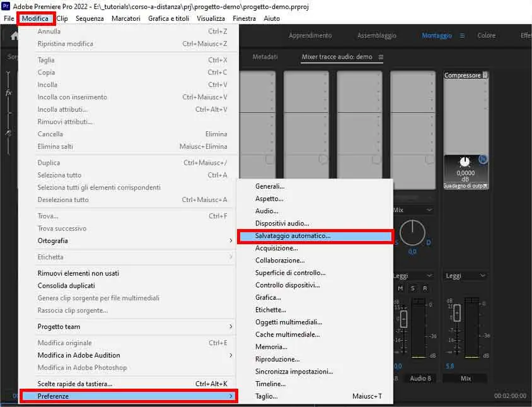532x407 pixels.
Task: Click the Duplica menu entry
Action: point(129,163)
